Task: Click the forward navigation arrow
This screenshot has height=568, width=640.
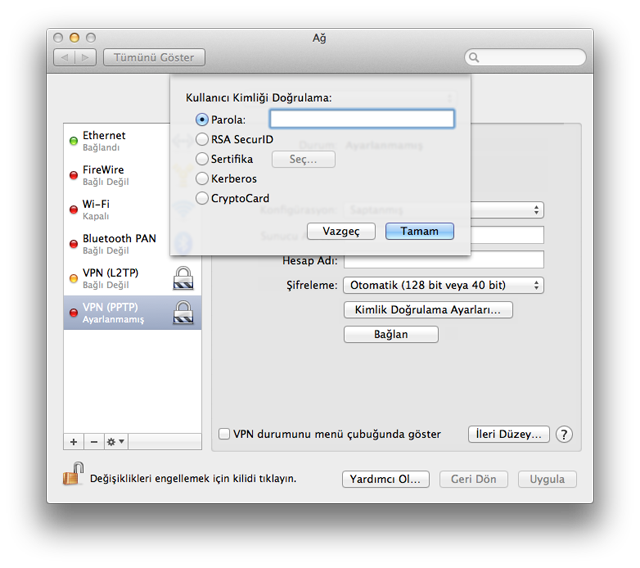Action: click(x=85, y=58)
